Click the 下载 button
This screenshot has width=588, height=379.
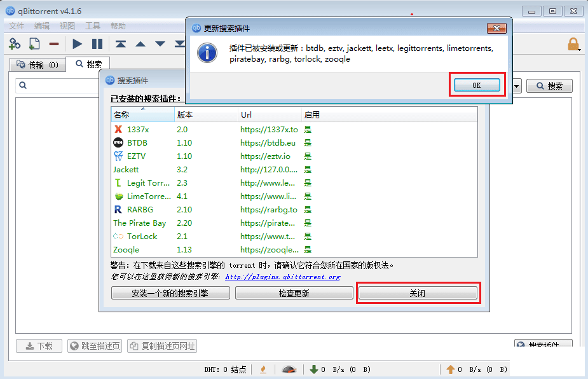[39, 346]
